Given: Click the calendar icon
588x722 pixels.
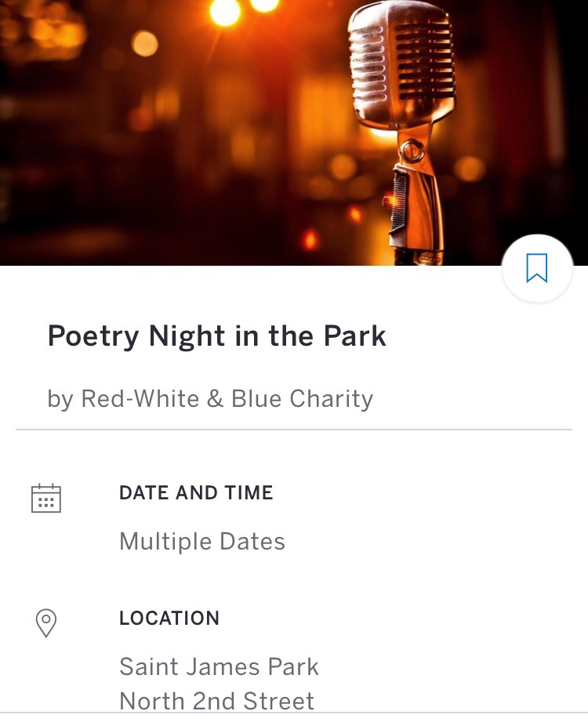Looking at the screenshot, I should (x=46, y=499).
